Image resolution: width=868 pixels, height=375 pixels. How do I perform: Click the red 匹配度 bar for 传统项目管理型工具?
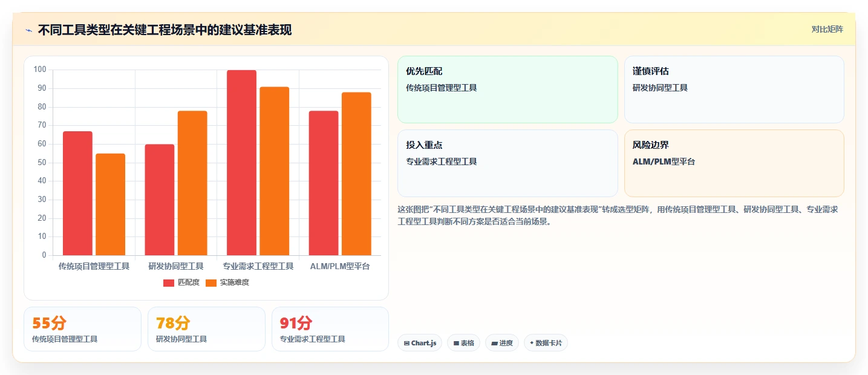tap(77, 193)
